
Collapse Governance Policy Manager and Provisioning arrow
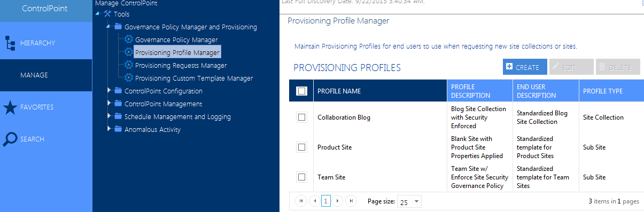point(108,26)
